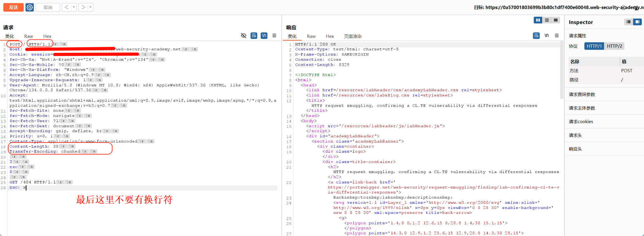Click the Sec-Fetch-Mode: navigate line
This screenshot has height=236, width=644.
tap(42, 115)
